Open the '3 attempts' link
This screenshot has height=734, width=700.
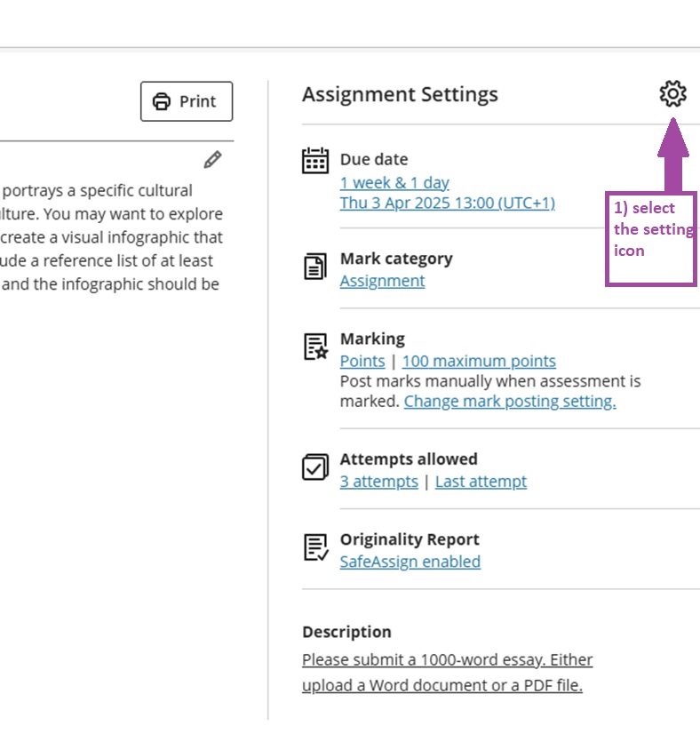(378, 482)
